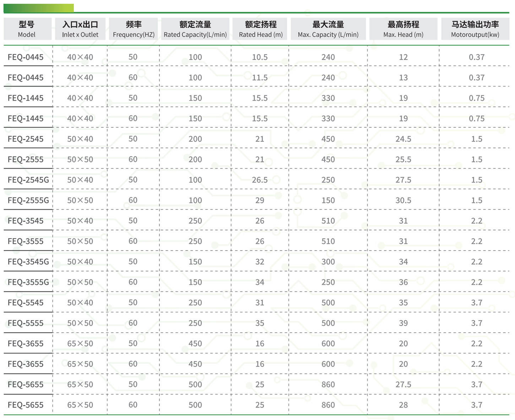Click rated head 35 in FEQ-5555 row
Screen dimensions: 515x420
[260, 323]
